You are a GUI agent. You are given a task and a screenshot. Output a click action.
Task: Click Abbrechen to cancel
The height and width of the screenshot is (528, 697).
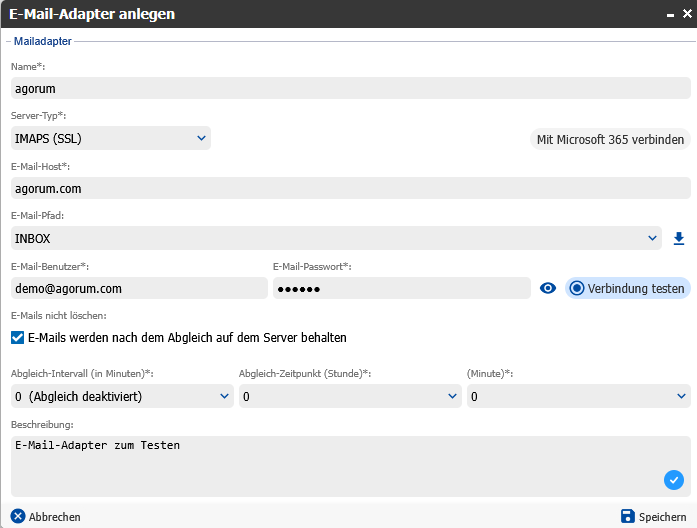point(46,517)
